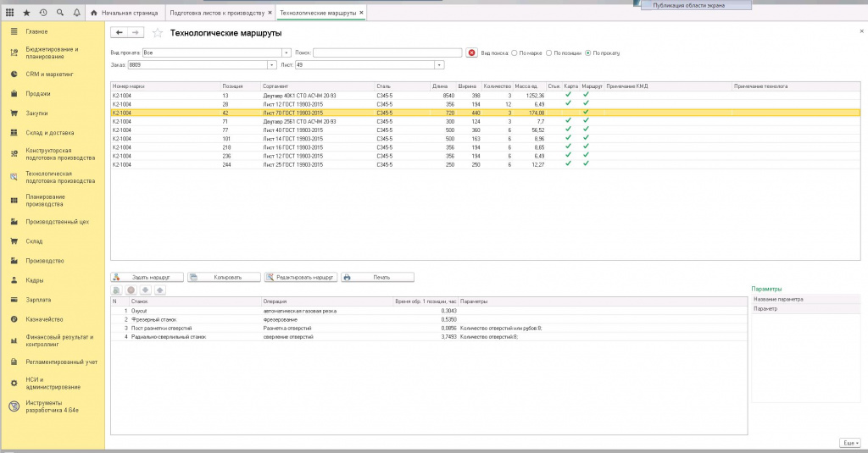Select the Фрезерный станок operation row
The width and height of the screenshot is (868, 453).
tap(429, 319)
